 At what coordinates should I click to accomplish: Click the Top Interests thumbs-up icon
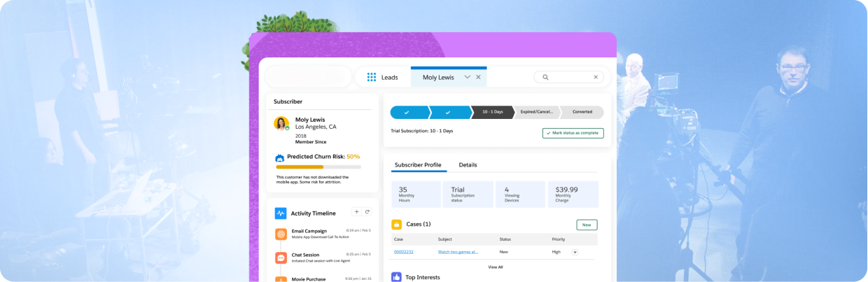point(396,277)
